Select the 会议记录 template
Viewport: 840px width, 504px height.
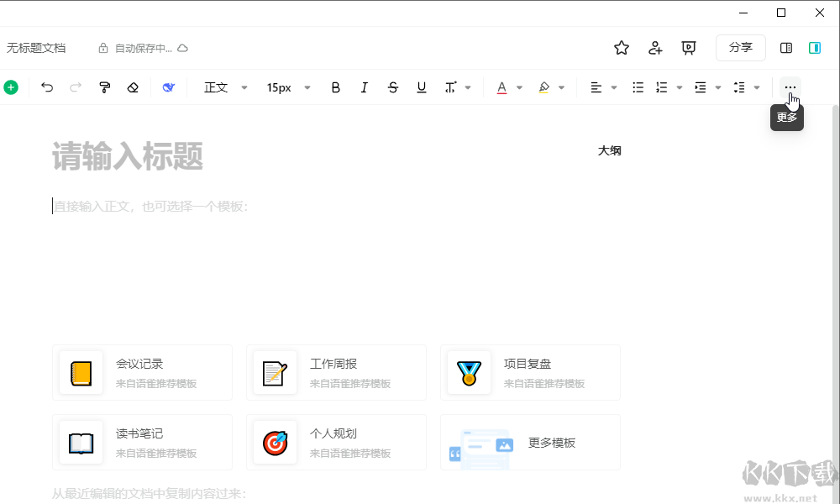(143, 372)
